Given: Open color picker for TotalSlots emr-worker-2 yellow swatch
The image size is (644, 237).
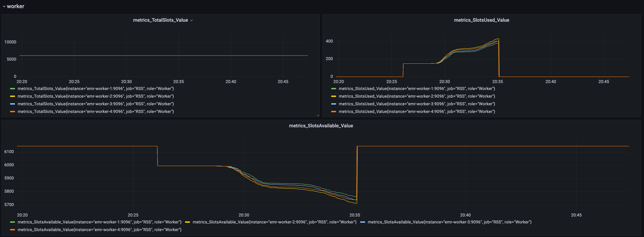Looking at the screenshot, I should point(13,96).
